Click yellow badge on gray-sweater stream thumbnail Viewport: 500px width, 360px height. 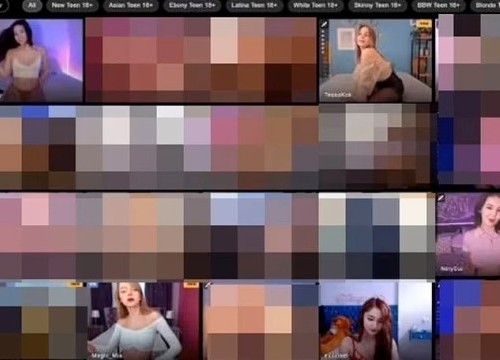191,285
